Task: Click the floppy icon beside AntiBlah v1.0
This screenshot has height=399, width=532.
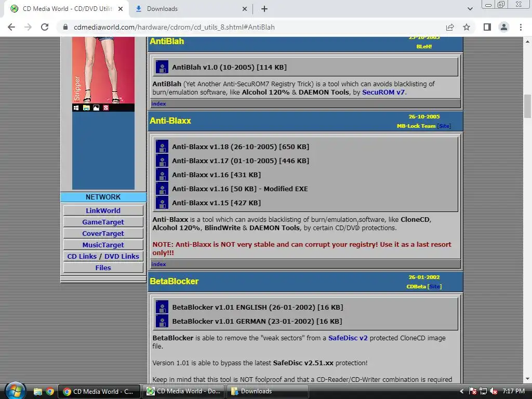Action: 162,67
